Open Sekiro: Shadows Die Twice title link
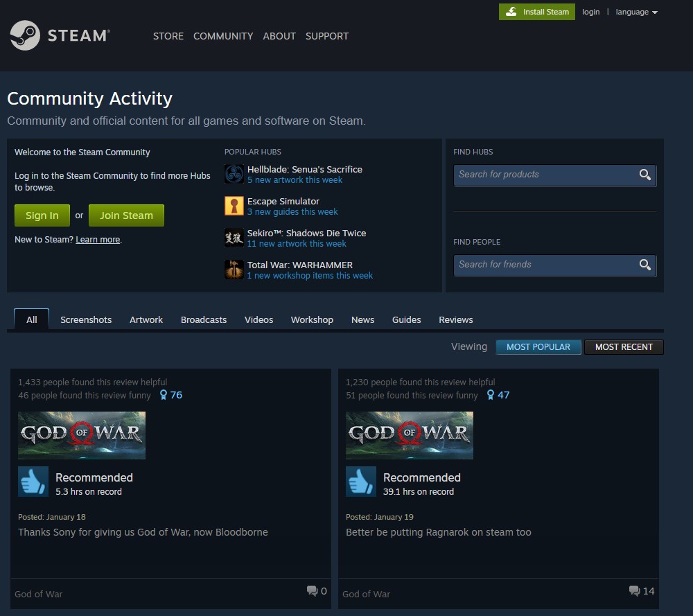Viewport: 693px width, 616px height. 307,233
